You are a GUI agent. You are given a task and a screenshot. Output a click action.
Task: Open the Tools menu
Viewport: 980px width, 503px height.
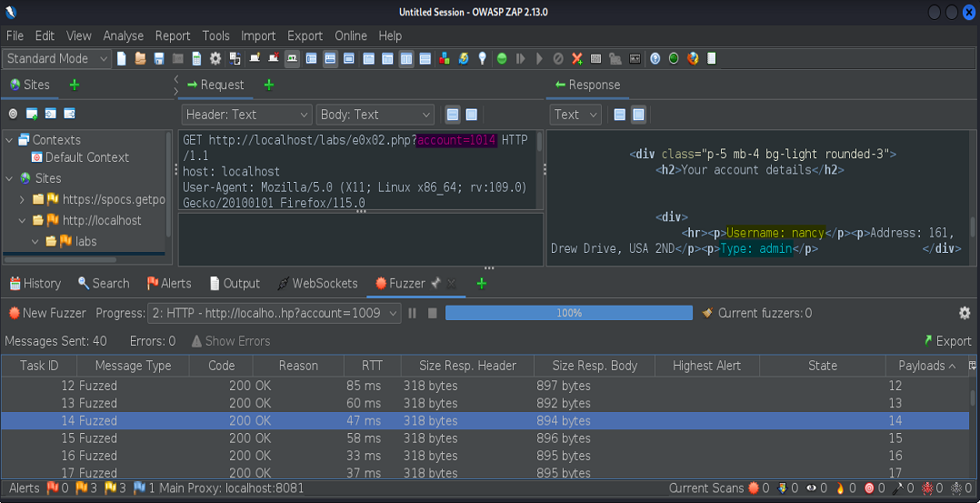[215, 35]
